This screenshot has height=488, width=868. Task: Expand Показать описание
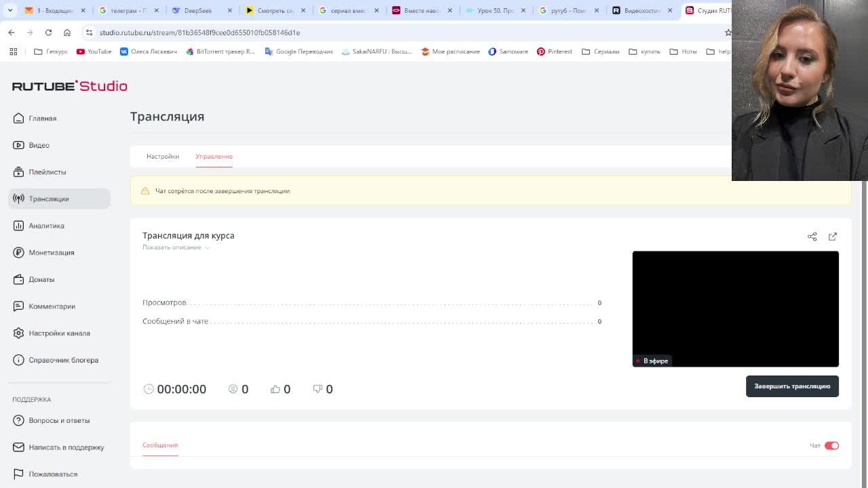coord(176,247)
